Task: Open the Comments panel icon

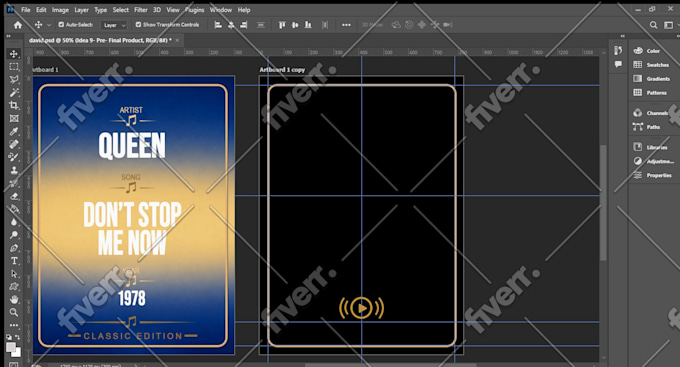Action: (618, 65)
